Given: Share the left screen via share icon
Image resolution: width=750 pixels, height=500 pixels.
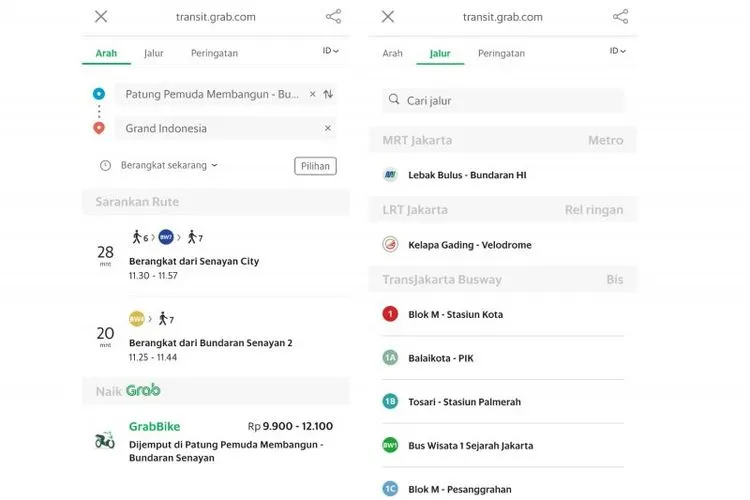Looking at the screenshot, I should [333, 16].
